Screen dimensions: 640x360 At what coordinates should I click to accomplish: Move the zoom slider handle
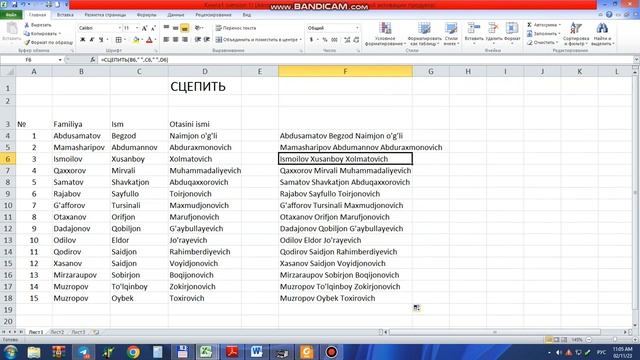615,340
